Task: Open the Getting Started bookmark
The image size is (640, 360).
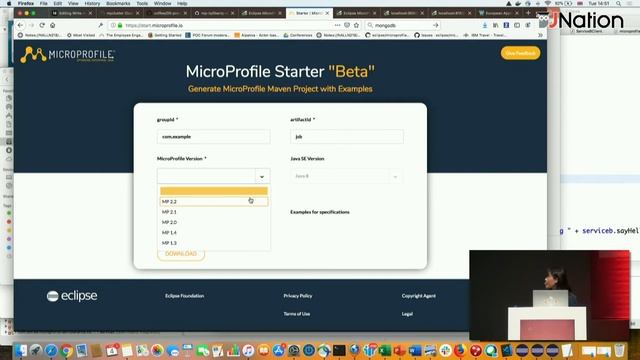Action: tap(165, 35)
